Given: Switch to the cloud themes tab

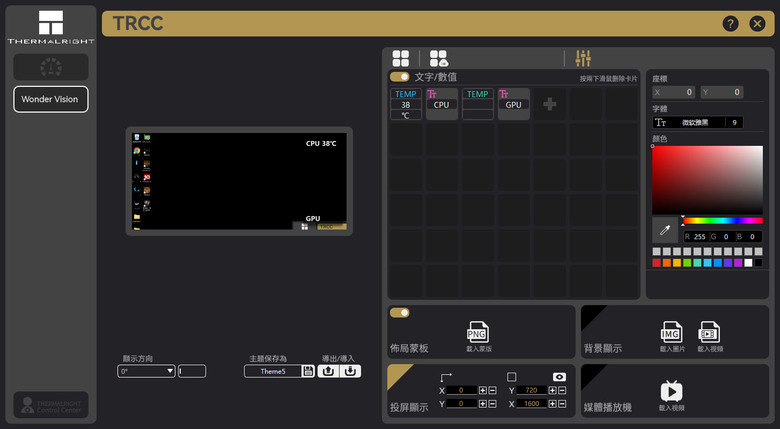Looking at the screenshot, I should click(439, 58).
